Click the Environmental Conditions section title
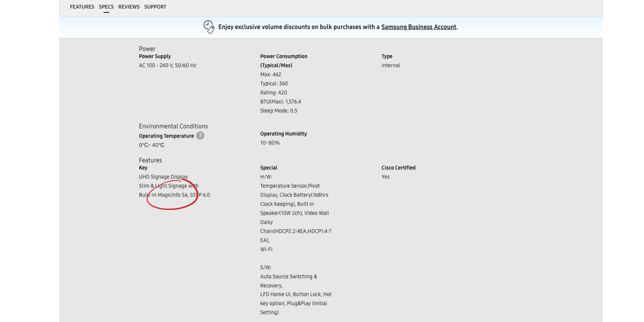This screenshot has width=644, height=322. pyautogui.click(x=173, y=126)
